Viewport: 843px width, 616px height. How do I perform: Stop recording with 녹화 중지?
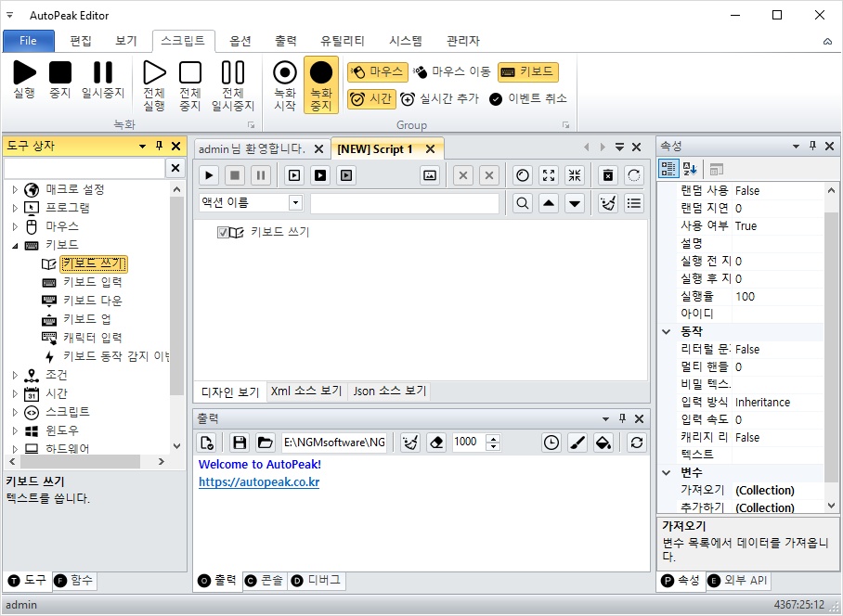321,84
